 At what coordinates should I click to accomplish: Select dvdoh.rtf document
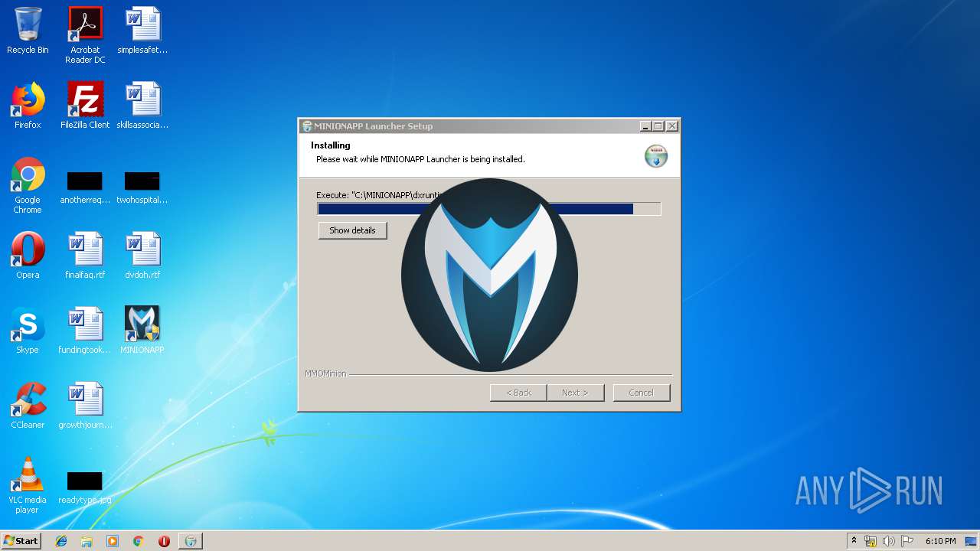pyautogui.click(x=142, y=256)
